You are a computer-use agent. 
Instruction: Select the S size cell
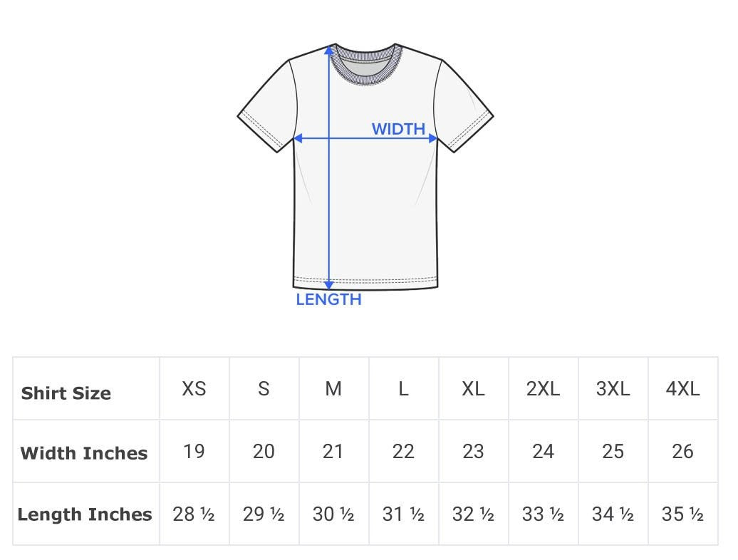[264, 388]
